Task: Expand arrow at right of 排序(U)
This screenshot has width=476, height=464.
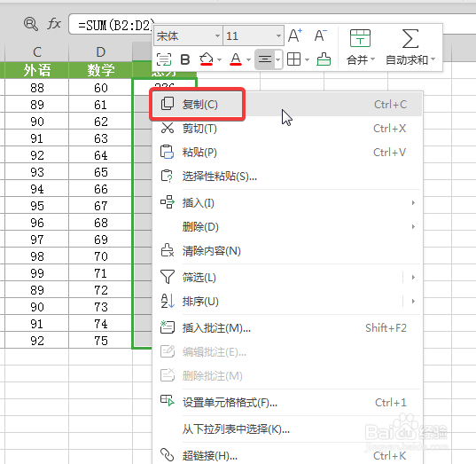Action: pos(413,301)
